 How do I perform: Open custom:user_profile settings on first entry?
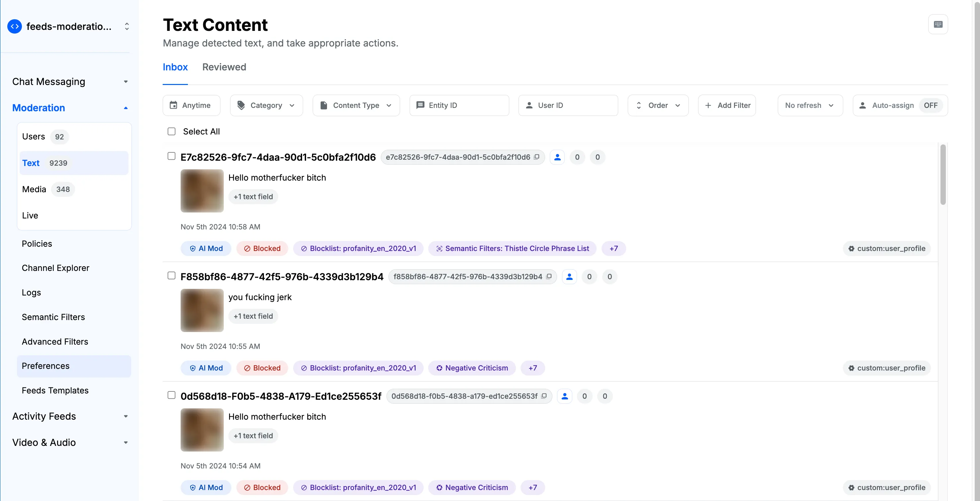tap(886, 248)
